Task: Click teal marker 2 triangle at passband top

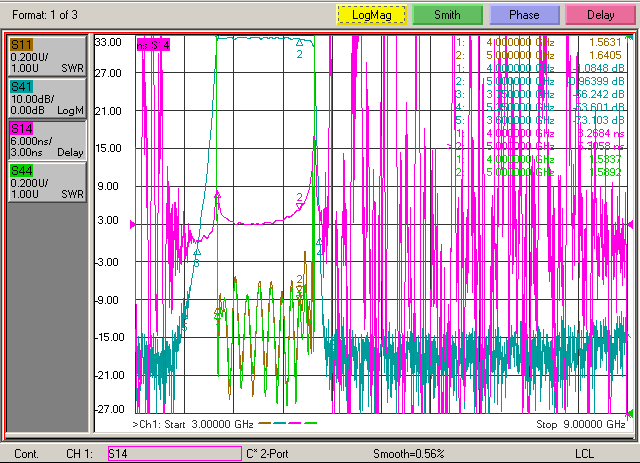Action: (300, 42)
